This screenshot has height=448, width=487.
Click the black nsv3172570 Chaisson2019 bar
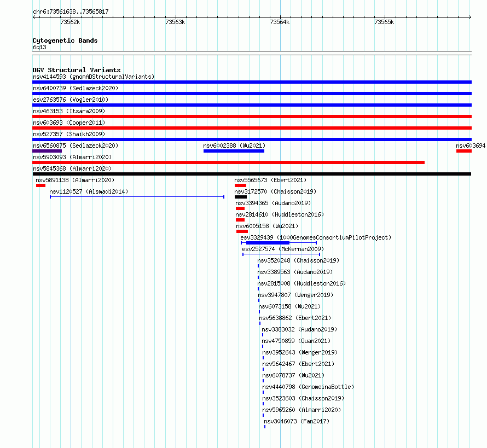coord(241,197)
